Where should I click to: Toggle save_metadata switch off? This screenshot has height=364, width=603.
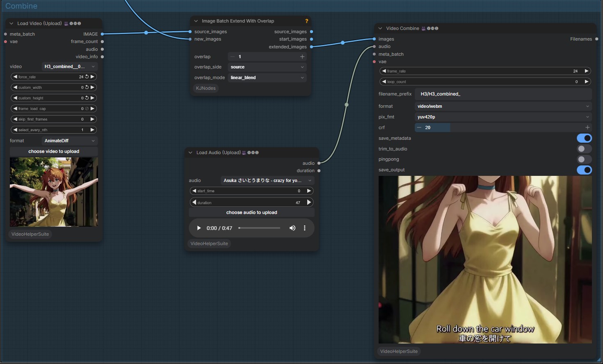(584, 138)
